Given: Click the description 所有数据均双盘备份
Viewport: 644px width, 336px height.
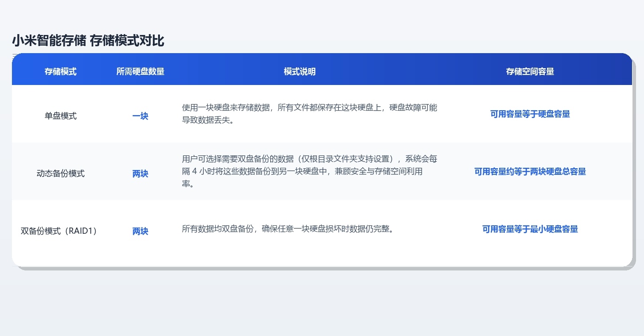Looking at the screenshot, I should click(288, 229).
